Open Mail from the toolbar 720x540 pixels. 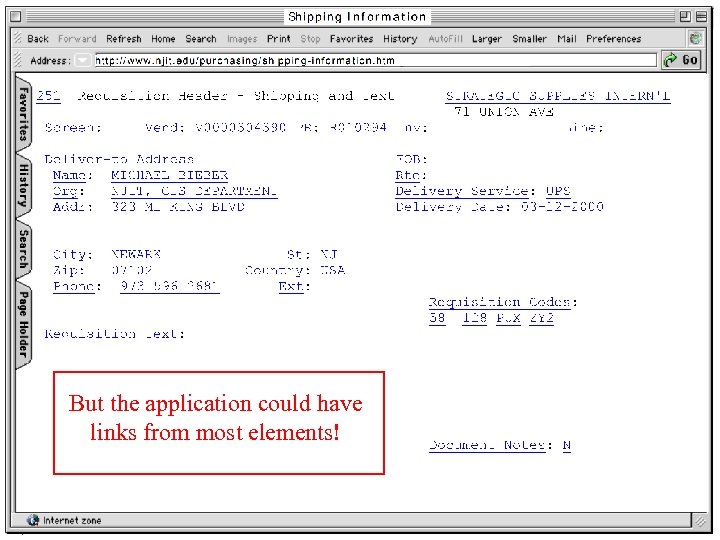point(566,39)
